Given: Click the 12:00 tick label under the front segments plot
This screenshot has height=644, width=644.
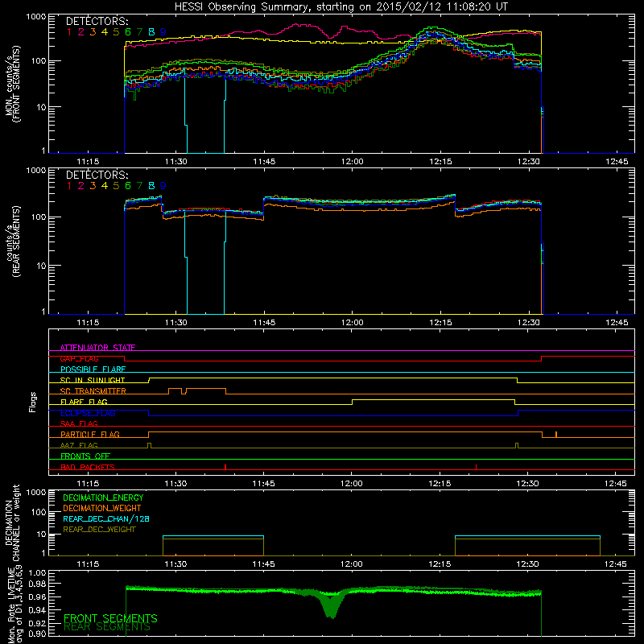Looking at the screenshot, I should coord(352,162).
